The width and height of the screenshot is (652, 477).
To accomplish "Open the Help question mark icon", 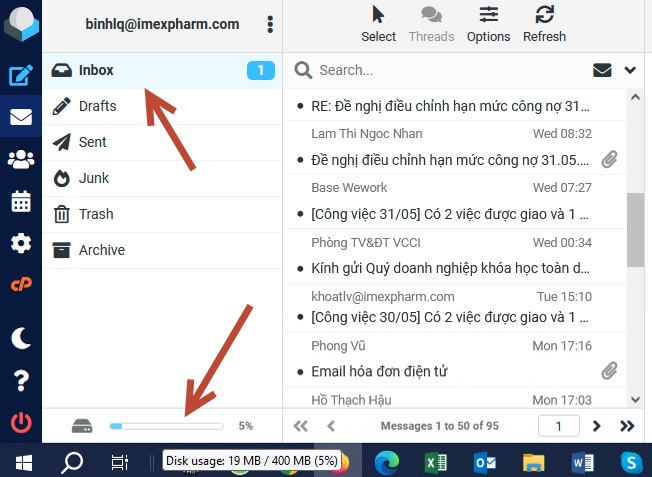I will tap(21, 380).
